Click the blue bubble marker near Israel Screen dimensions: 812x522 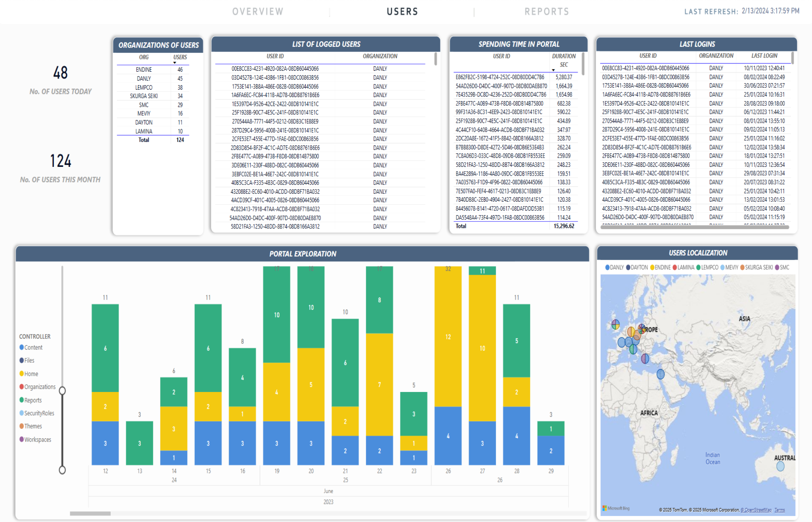[x=661, y=374]
